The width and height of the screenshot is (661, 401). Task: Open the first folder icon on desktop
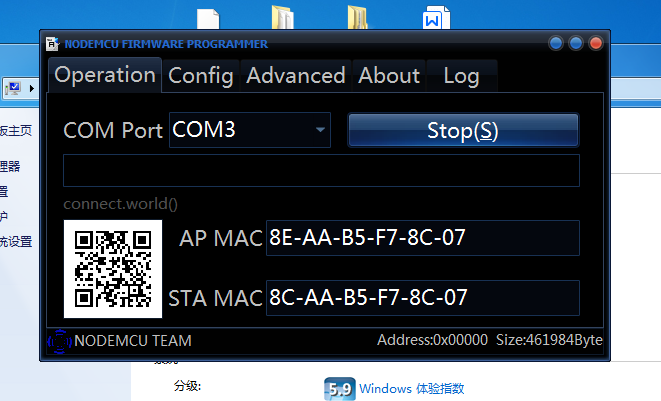click(x=283, y=18)
